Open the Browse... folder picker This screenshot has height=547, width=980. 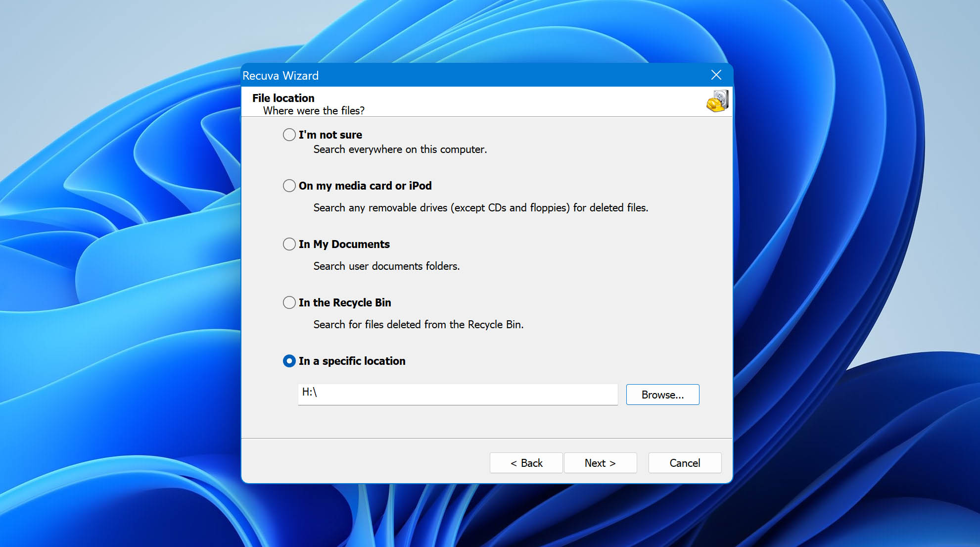662,395
